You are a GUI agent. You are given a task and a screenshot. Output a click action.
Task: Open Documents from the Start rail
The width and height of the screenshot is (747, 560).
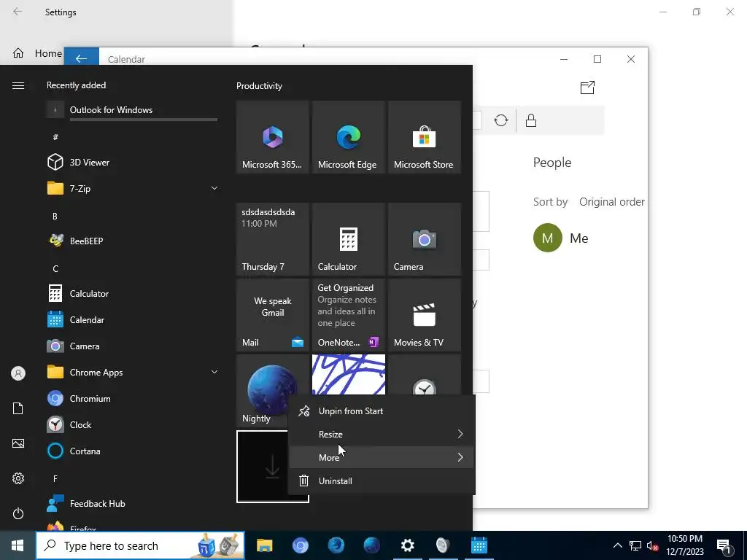[18, 408]
